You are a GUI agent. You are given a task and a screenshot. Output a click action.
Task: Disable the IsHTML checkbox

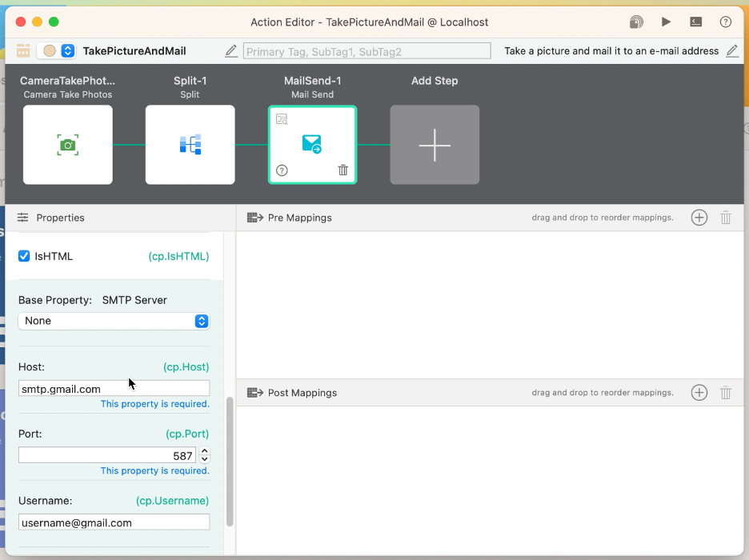click(x=24, y=256)
